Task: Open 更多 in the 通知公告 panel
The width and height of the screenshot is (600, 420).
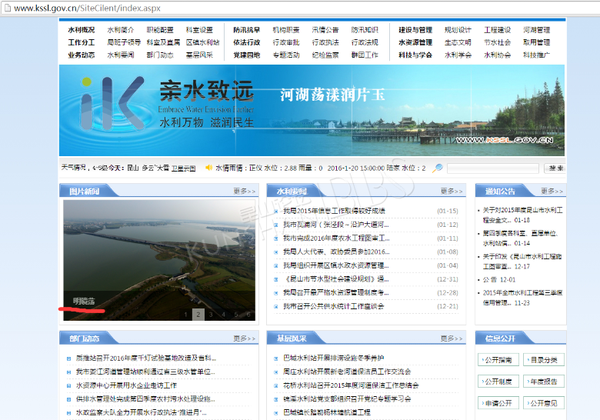Action: (552, 191)
